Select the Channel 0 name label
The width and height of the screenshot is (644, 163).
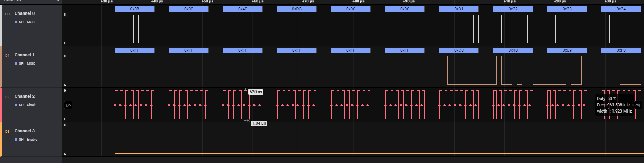click(x=25, y=13)
